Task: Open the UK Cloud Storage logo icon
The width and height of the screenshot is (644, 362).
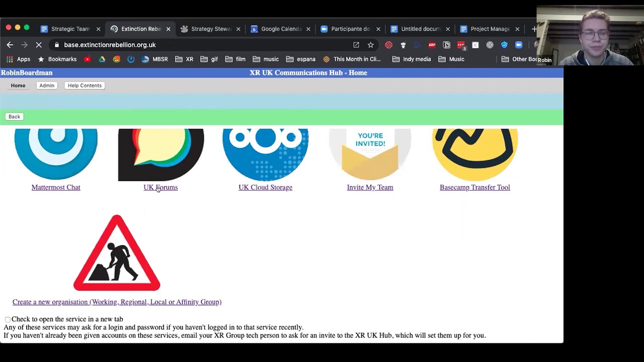Action: [265, 154]
